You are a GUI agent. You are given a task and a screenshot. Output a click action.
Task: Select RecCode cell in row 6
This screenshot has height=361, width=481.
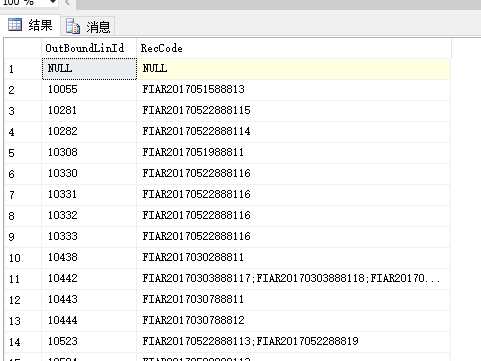[x=293, y=174]
